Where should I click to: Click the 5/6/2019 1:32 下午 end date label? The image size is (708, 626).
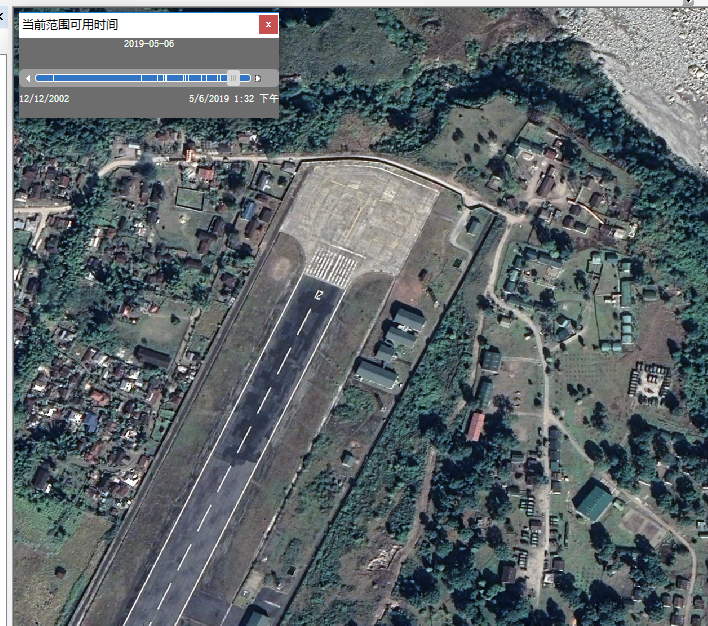[x=233, y=99]
